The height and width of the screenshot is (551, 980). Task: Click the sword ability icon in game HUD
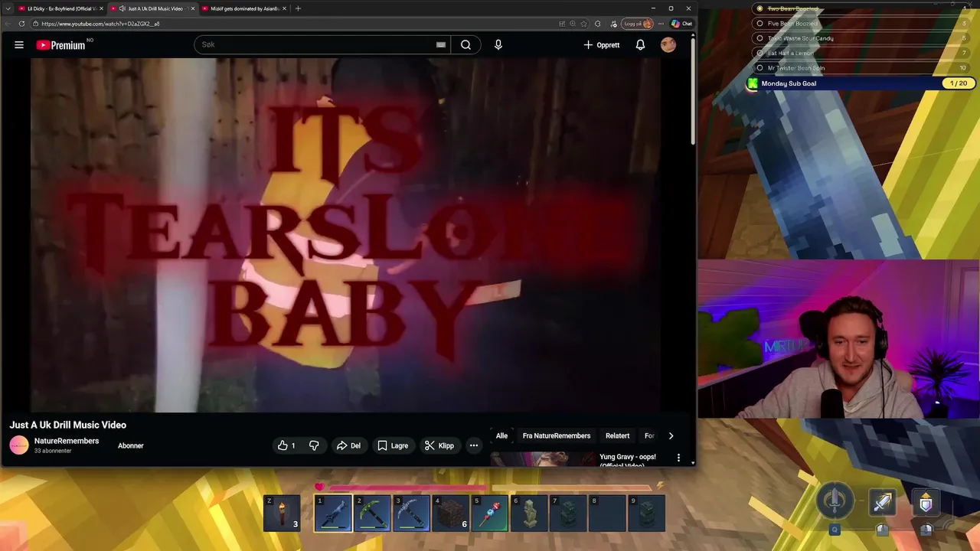pos(883,503)
